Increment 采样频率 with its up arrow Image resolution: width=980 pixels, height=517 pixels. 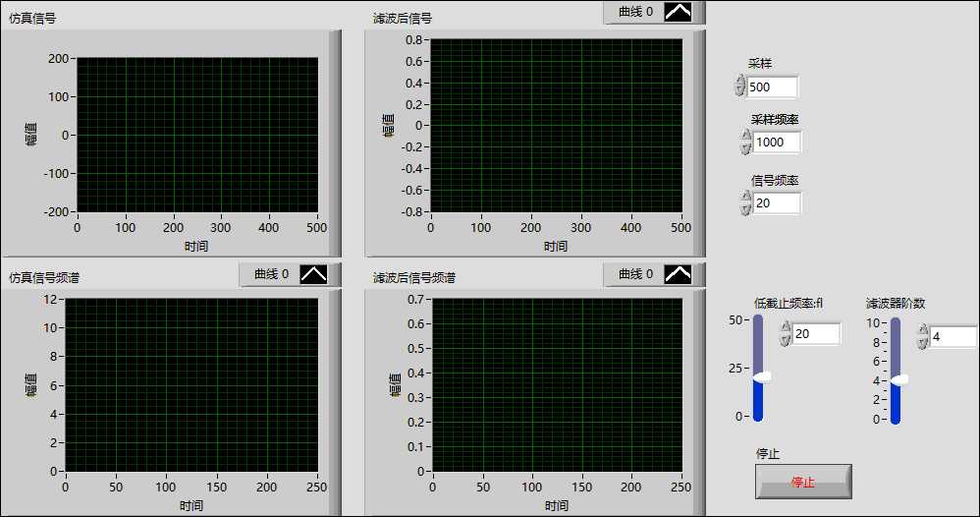(745, 136)
